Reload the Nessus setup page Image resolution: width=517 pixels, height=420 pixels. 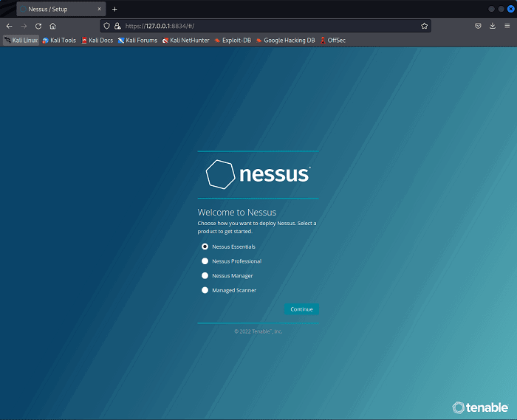point(38,26)
